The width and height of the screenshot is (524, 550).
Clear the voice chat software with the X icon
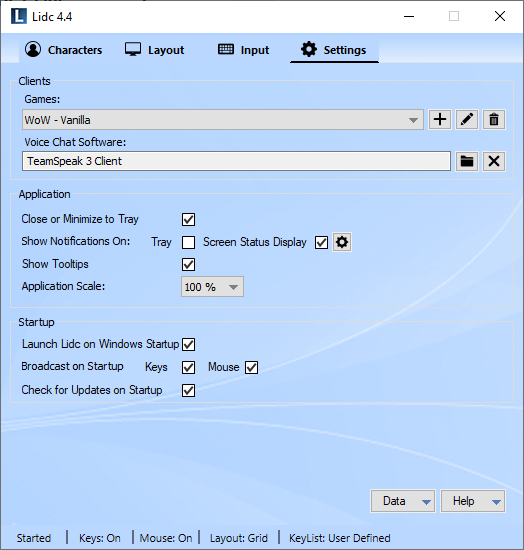(494, 161)
